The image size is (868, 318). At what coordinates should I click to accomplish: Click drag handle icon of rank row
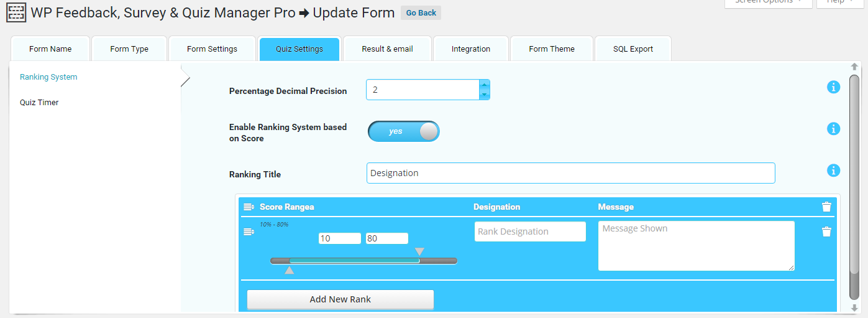[249, 231]
